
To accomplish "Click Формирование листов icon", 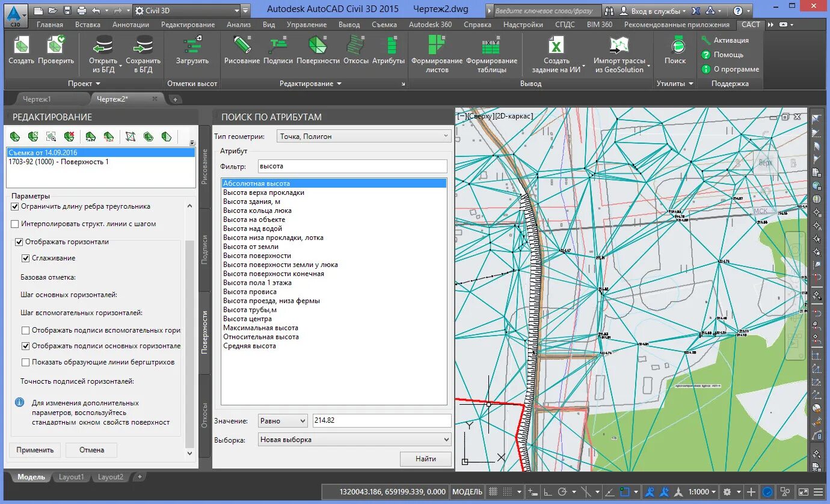I will (437, 46).
